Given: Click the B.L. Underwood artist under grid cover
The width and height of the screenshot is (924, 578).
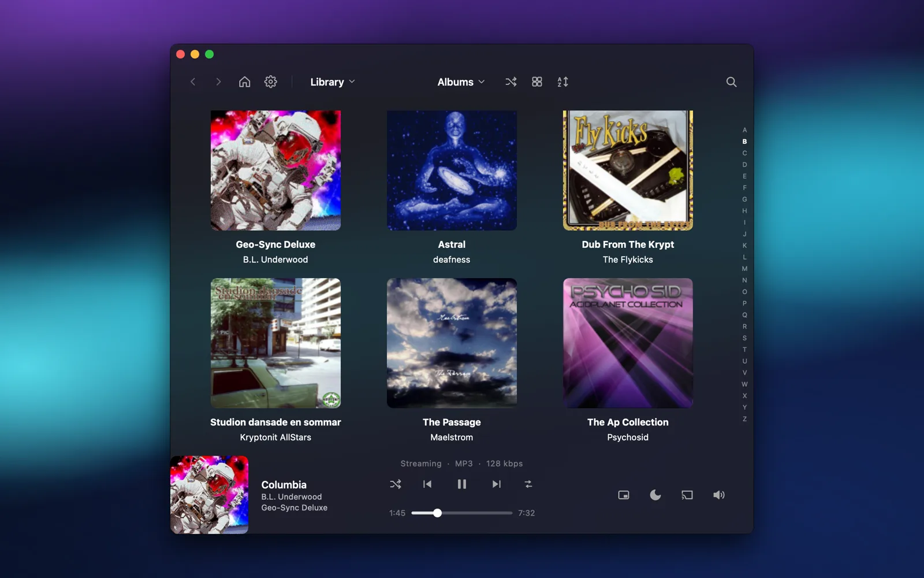Looking at the screenshot, I should [275, 260].
